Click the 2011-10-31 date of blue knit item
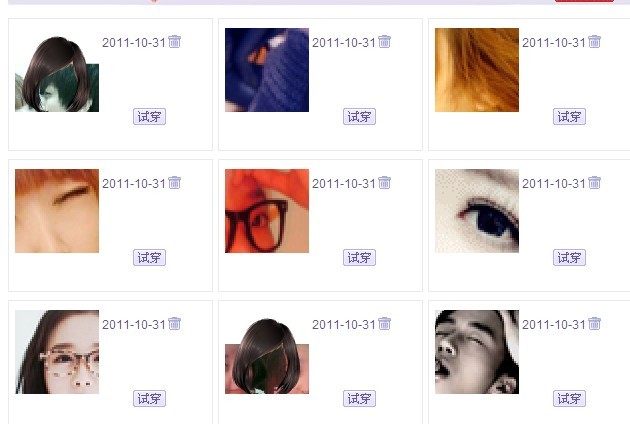 click(344, 43)
